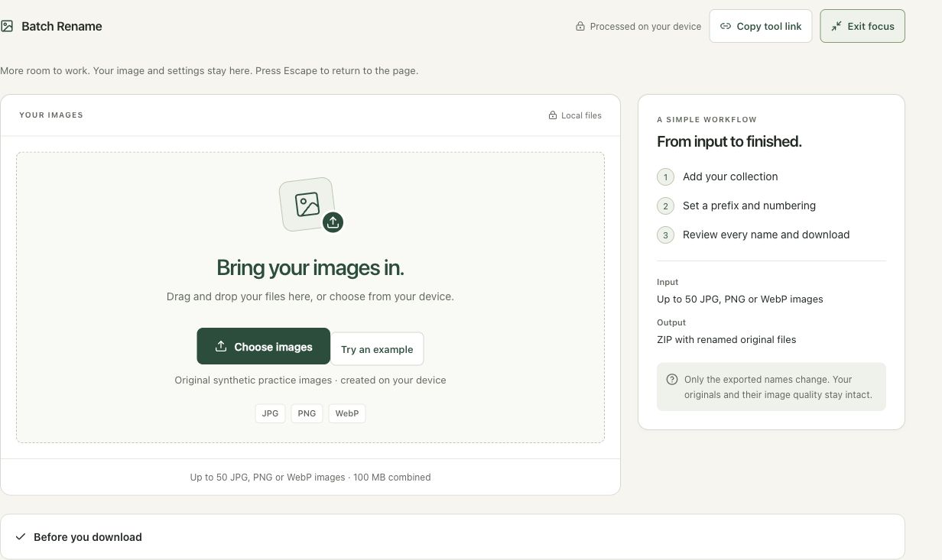The width and height of the screenshot is (942, 560).
Task: Click the Add your collection step
Action: click(730, 176)
